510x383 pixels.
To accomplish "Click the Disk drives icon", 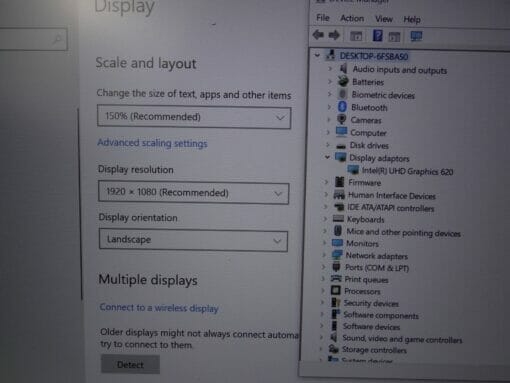I will 341,146.
